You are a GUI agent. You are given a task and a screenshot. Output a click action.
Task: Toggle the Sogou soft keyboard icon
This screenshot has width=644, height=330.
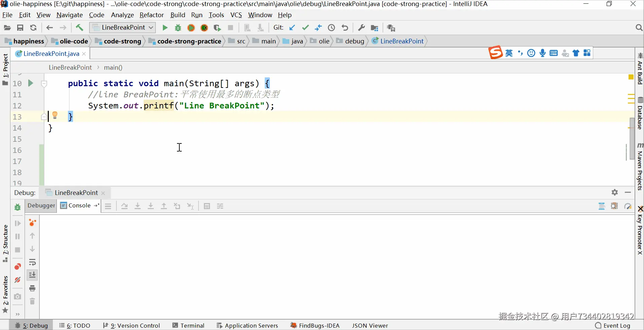pyautogui.click(x=553, y=53)
